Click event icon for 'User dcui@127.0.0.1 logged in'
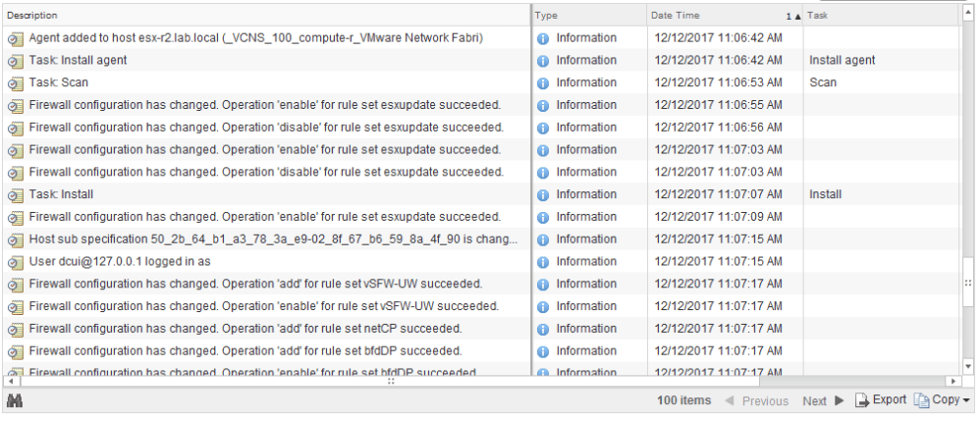This screenshot has width=980, height=421. coord(15,262)
